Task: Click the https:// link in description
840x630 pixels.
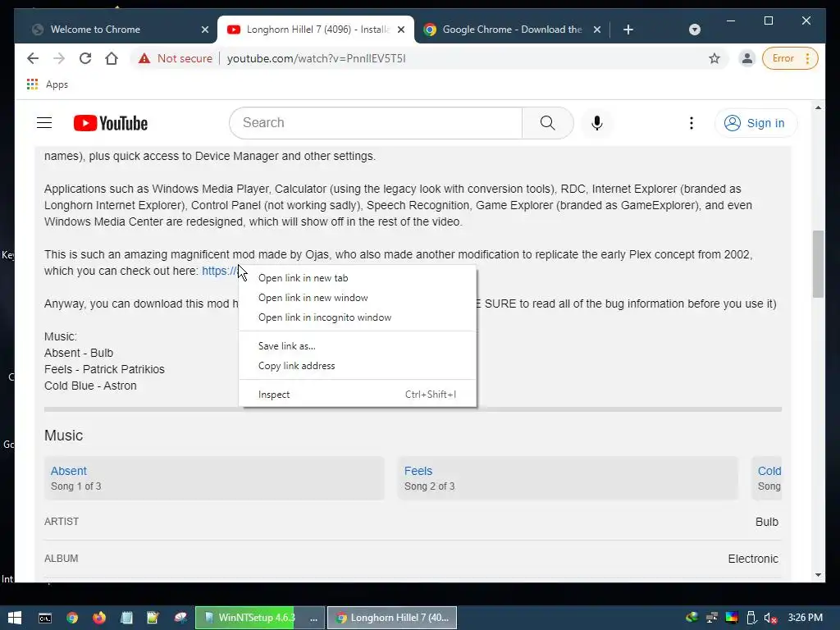Action: (219, 271)
